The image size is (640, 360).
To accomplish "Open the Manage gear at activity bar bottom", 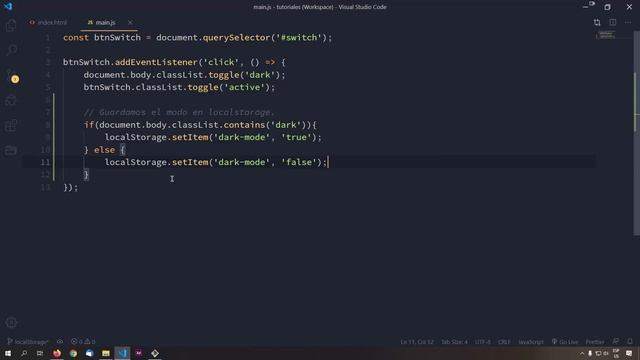I will (x=11, y=322).
